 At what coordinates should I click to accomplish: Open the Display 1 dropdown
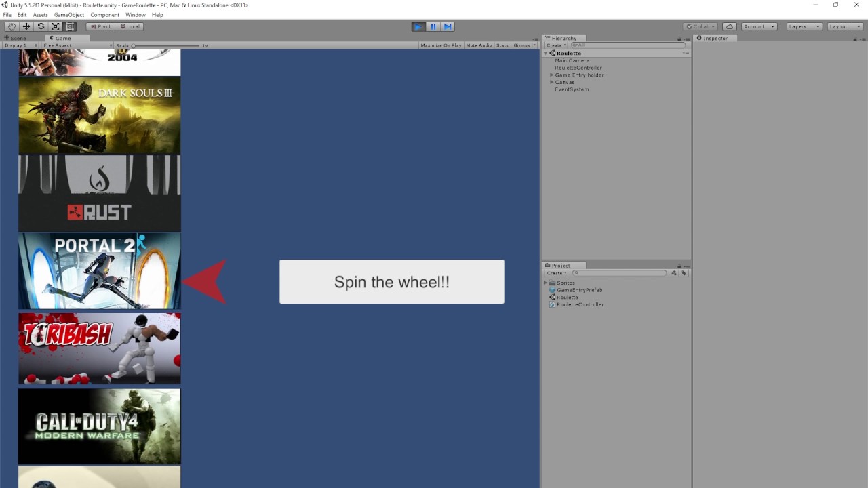tap(20, 45)
